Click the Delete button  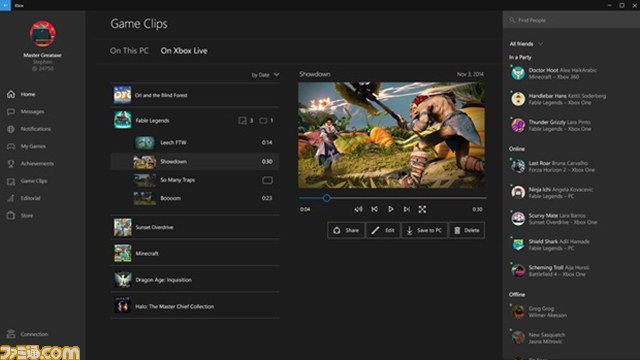pyautogui.click(x=467, y=230)
